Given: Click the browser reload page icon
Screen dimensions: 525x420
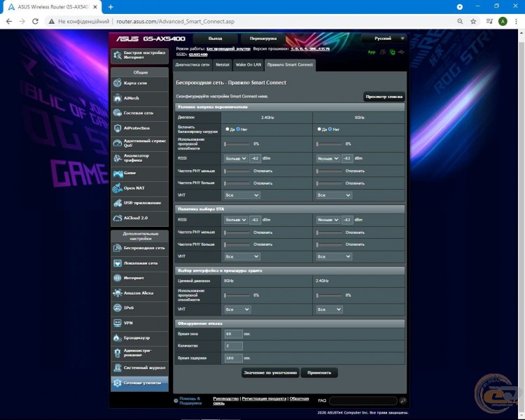Looking at the screenshot, I should pos(35,22).
